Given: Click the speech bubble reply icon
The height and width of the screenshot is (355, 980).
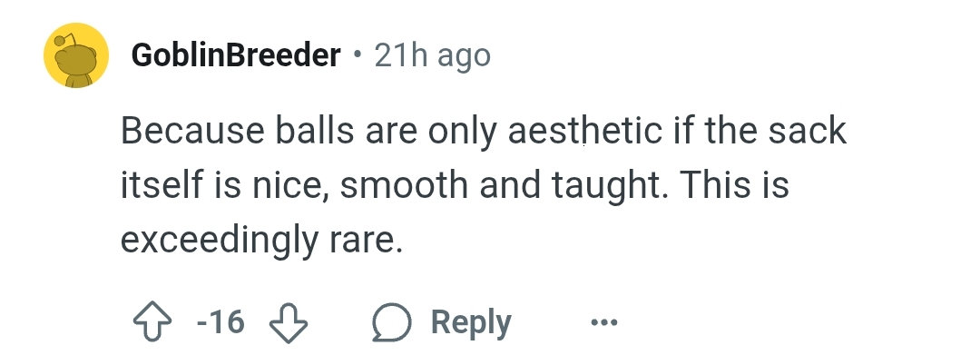Looking at the screenshot, I should tap(392, 322).
